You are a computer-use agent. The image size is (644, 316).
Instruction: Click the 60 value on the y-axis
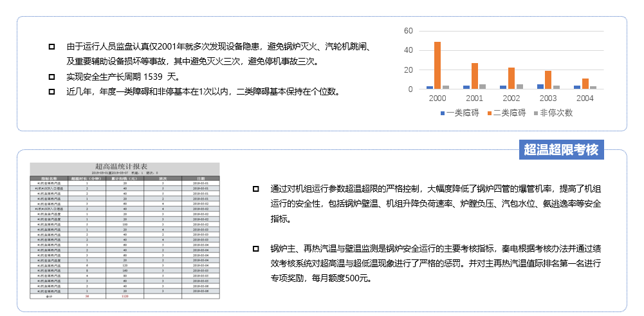(x=408, y=30)
